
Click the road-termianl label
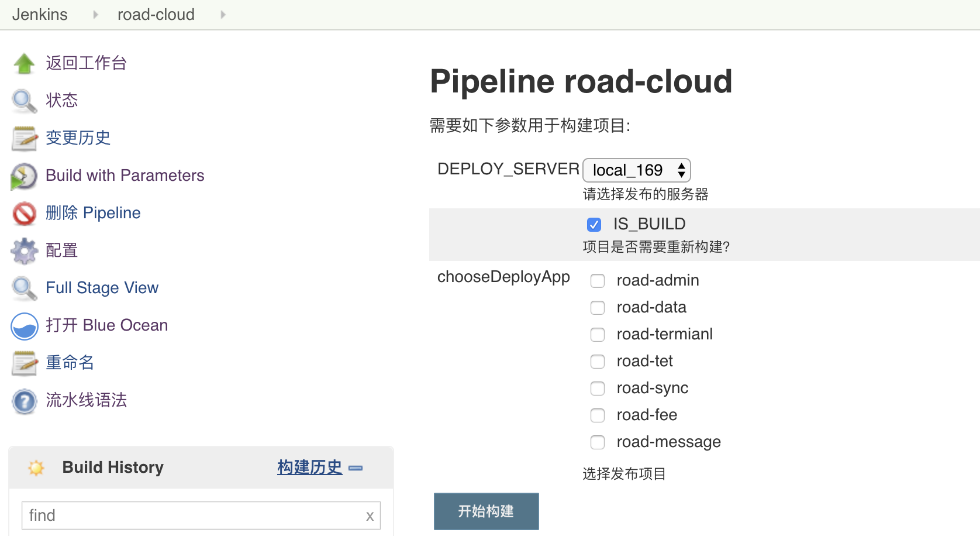pos(665,334)
